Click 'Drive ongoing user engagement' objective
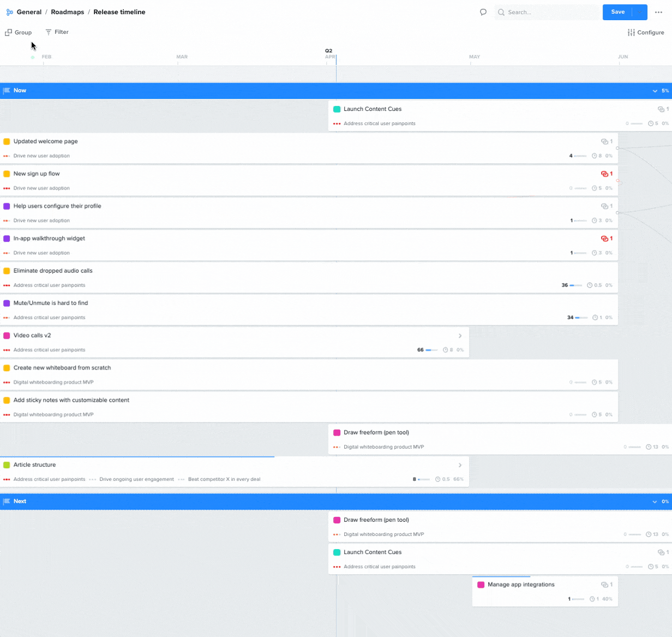Viewport: 672px width, 637px height. 136,479
